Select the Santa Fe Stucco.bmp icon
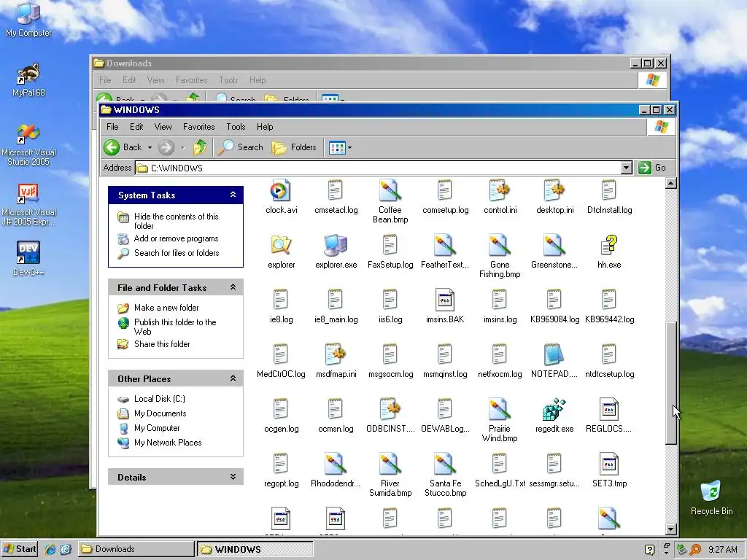The height and width of the screenshot is (560, 747). 445,464
